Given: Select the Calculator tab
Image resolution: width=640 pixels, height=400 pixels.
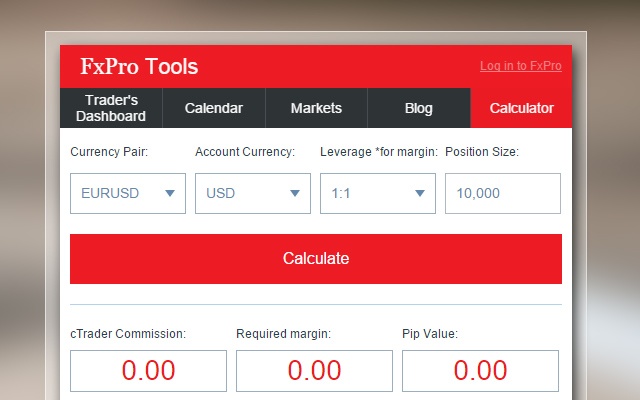Looking at the screenshot, I should pyautogui.click(x=521, y=108).
